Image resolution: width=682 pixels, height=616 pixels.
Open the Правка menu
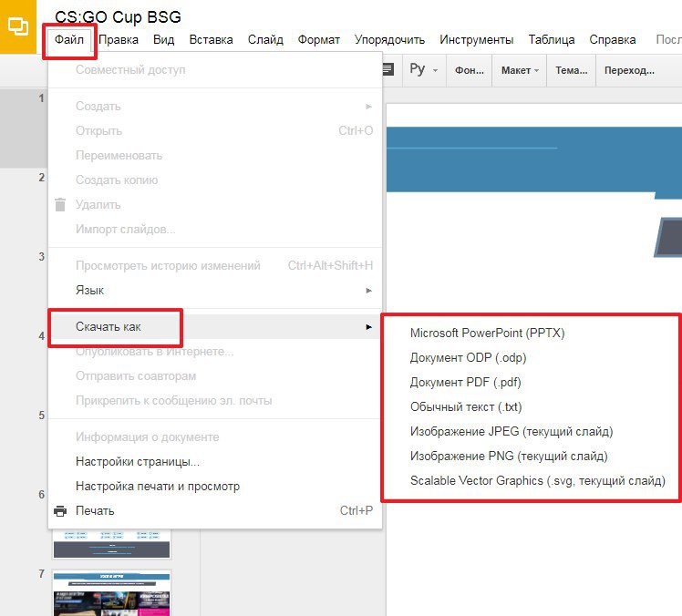pyautogui.click(x=119, y=39)
